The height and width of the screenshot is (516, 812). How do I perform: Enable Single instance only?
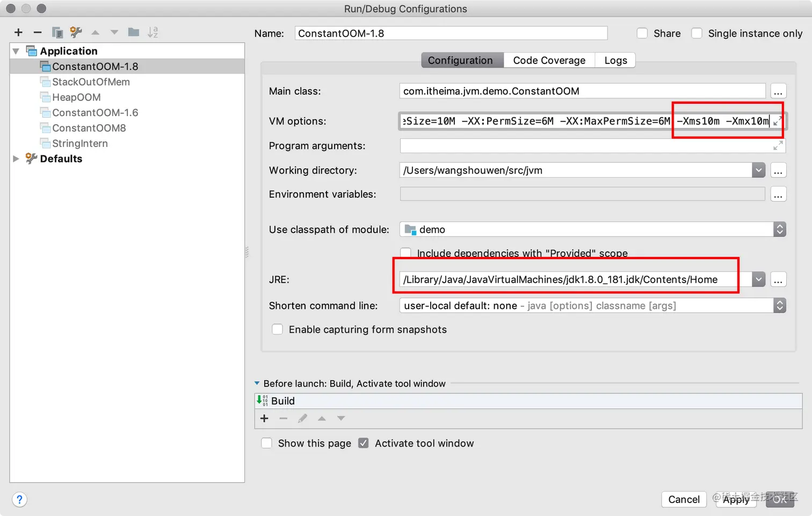pos(697,33)
